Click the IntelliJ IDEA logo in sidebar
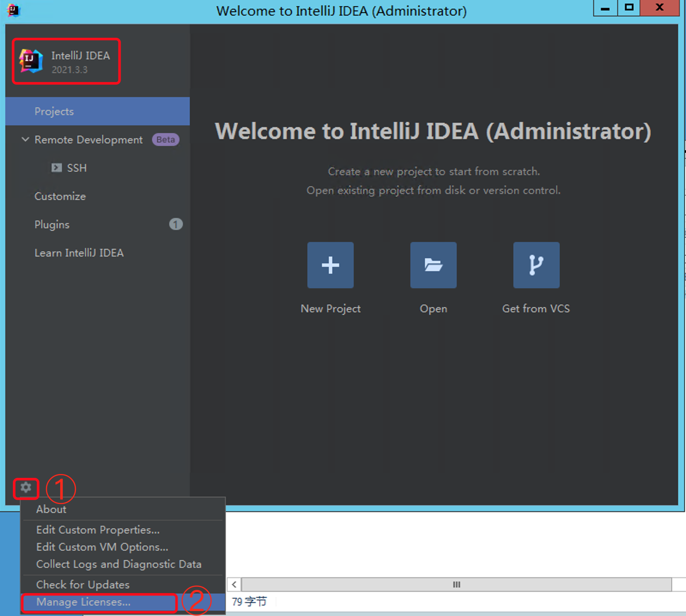Viewport: 686px width, 616px height. point(30,61)
